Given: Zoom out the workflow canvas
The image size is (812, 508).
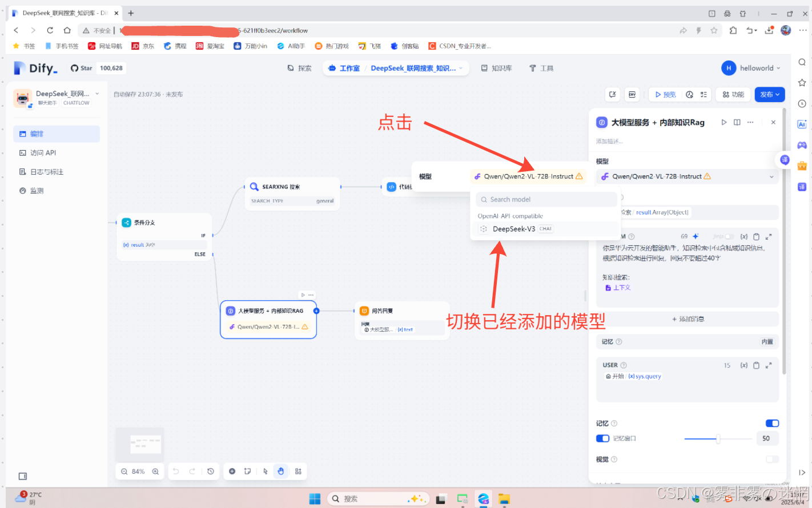Looking at the screenshot, I should 124,471.
